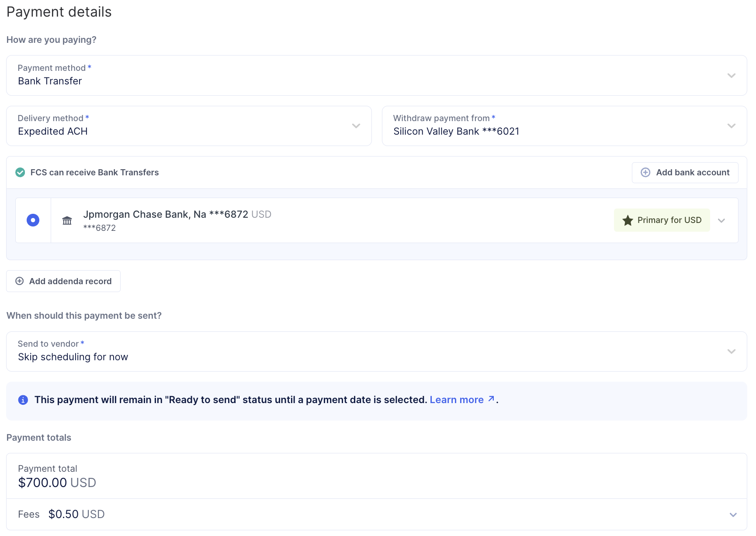Image resolution: width=756 pixels, height=536 pixels.
Task: Click the $700.00 USD payment total
Action: coord(57,483)
